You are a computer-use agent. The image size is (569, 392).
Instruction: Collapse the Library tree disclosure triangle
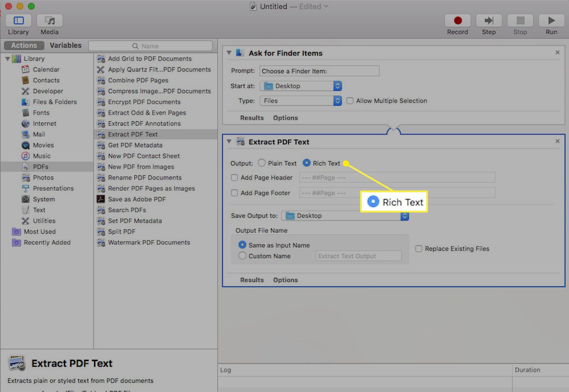(x=7, y=59)
